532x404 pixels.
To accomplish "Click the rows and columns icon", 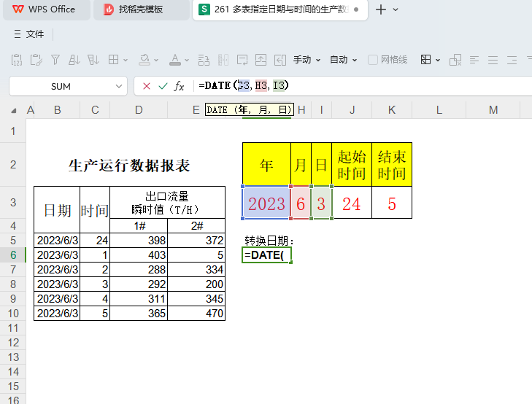I will [x=204, y=60].
